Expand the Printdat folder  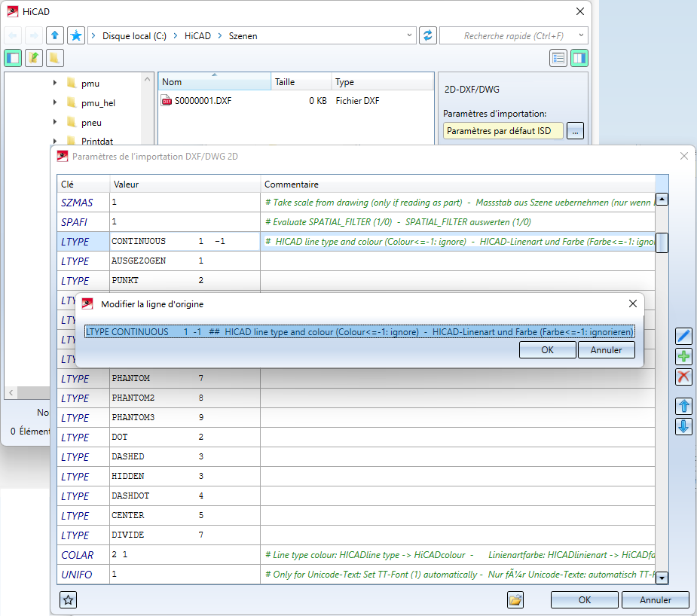pos(55,142)
